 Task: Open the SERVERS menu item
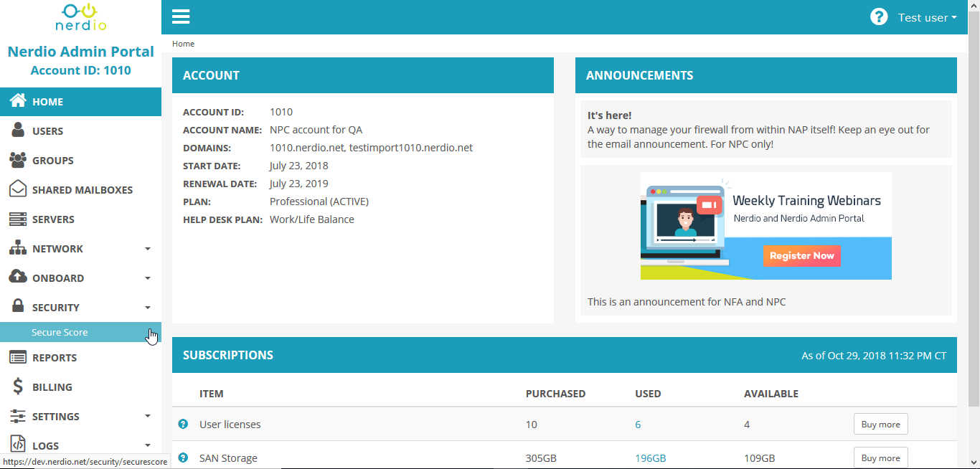(80, 219)
